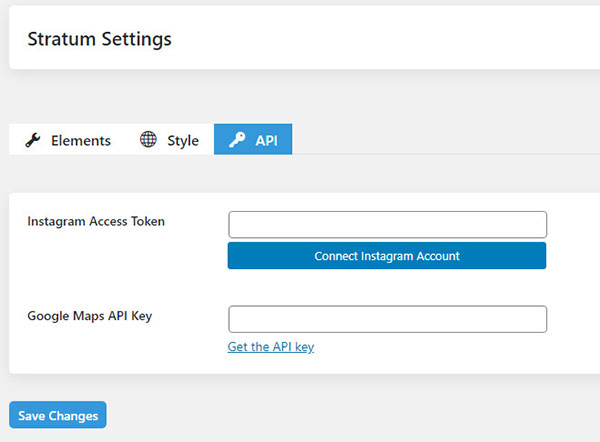Screen dimensions: 600x442
Task: Click the Stratum Settings page heading
Action: click(99, 39)
